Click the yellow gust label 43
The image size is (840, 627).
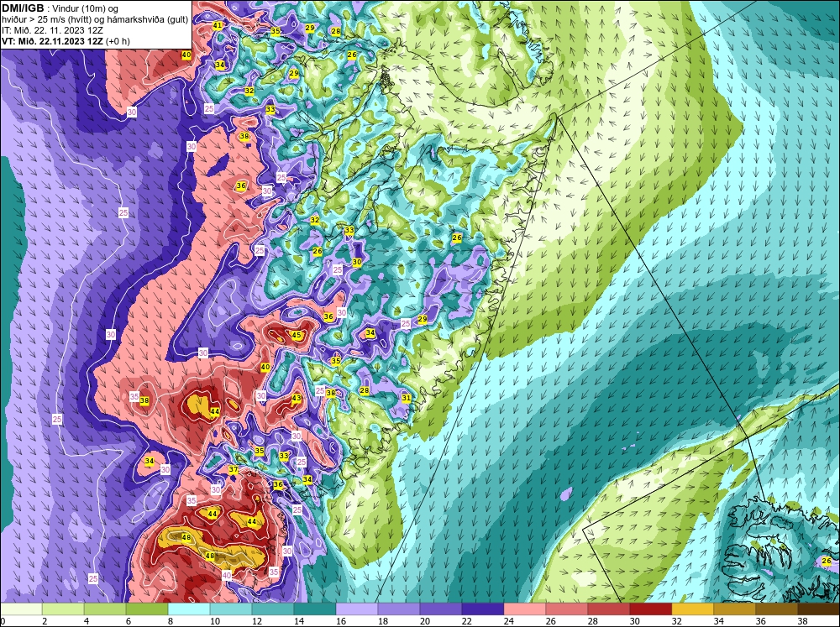click(x=297, y=399)
